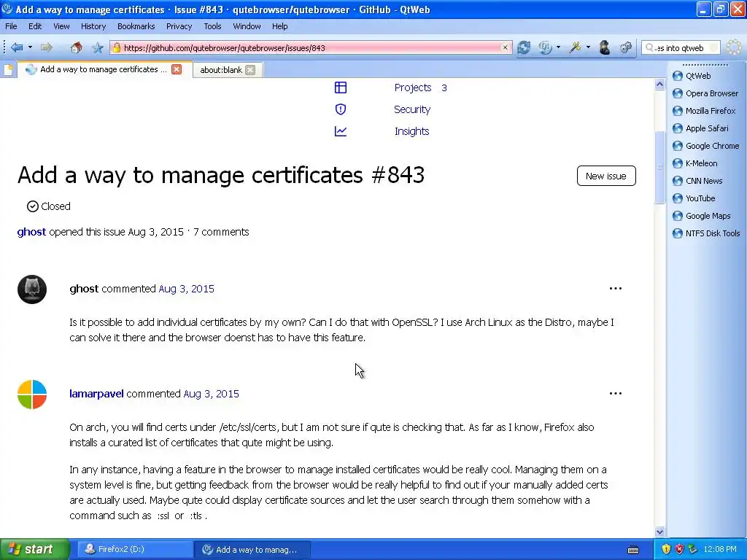Image resolution: width=747 pixels, height=560 pixels.
Task: Bookmark page with the star icon
Action: click(x=98, y=47)
